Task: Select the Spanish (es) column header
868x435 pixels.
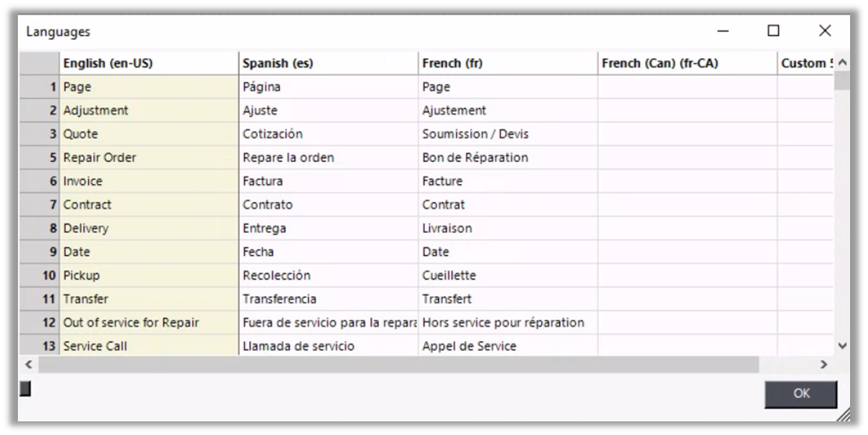Action: [329, 63]
